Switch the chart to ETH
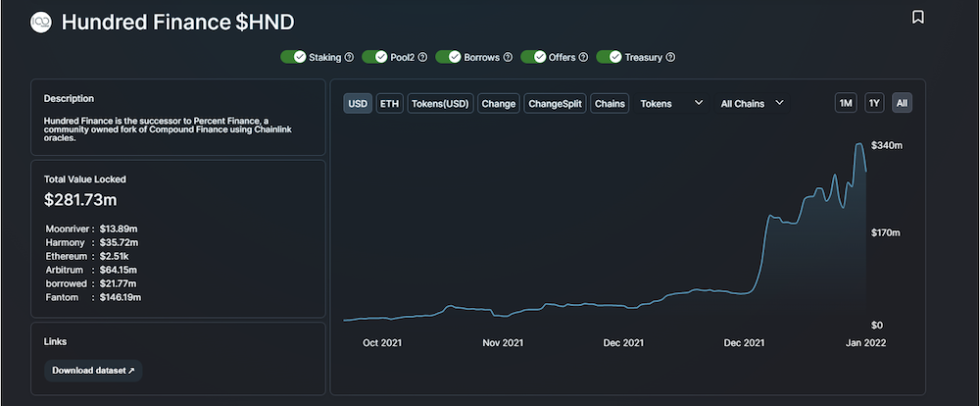Viewport: 980px width, 406px height. point(389,103)
